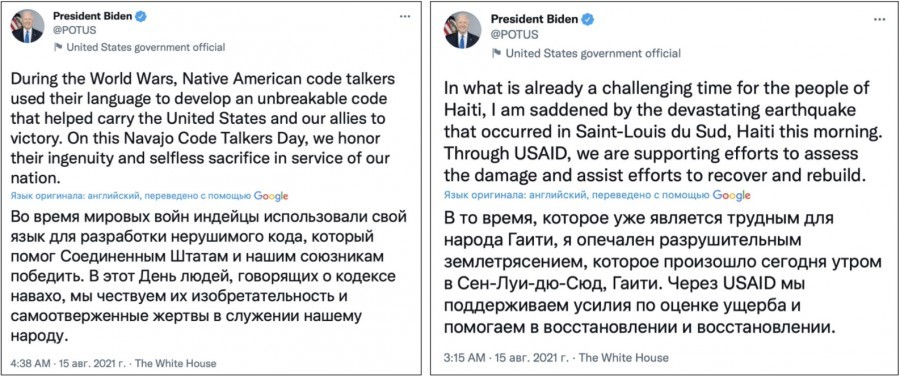Open the left President Biden profile photo

(28, 26)
